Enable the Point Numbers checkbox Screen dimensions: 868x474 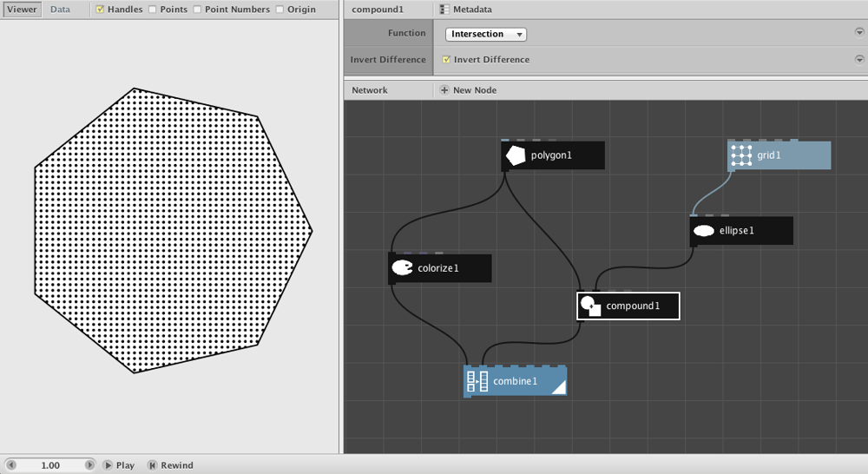point(197,10)
